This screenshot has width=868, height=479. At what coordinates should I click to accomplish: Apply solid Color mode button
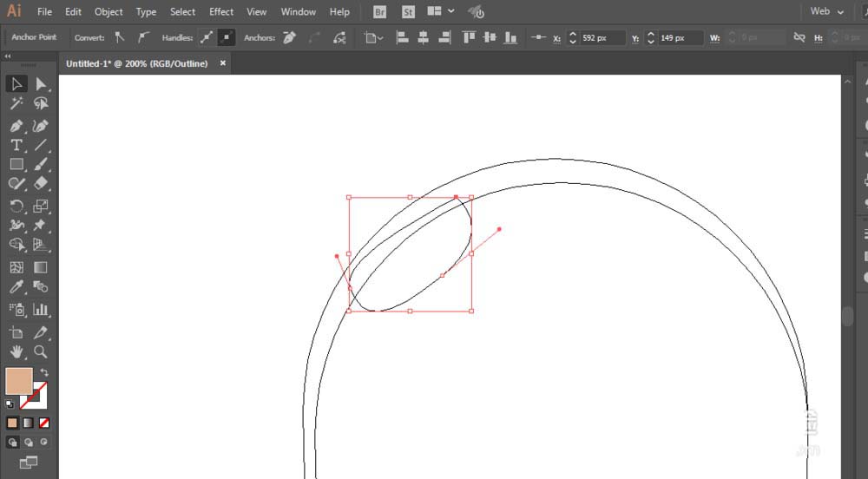(x=12, y=423)
